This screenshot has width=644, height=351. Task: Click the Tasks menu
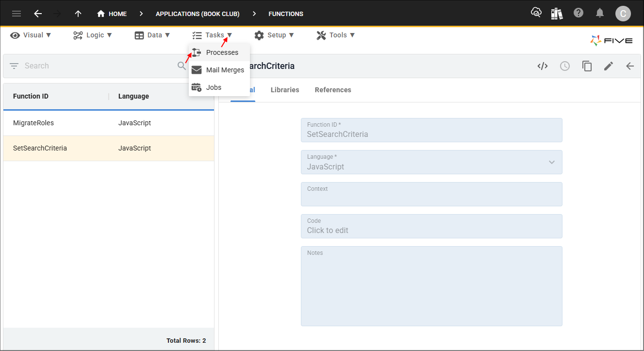(212, 35)
